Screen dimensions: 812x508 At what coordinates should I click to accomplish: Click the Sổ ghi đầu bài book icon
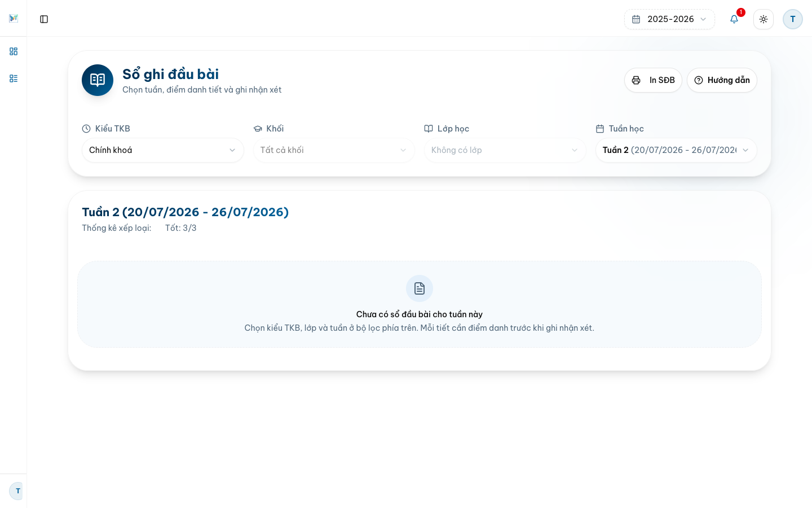point(98,80)
